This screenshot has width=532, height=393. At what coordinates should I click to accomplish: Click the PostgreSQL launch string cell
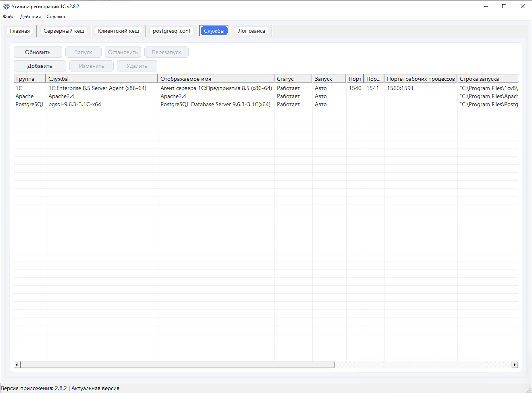(x=488, y=104)
